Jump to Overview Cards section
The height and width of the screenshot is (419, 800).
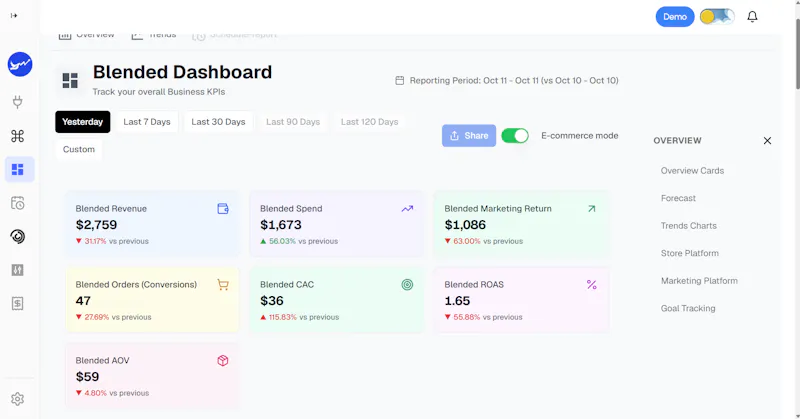coord(692,171)
